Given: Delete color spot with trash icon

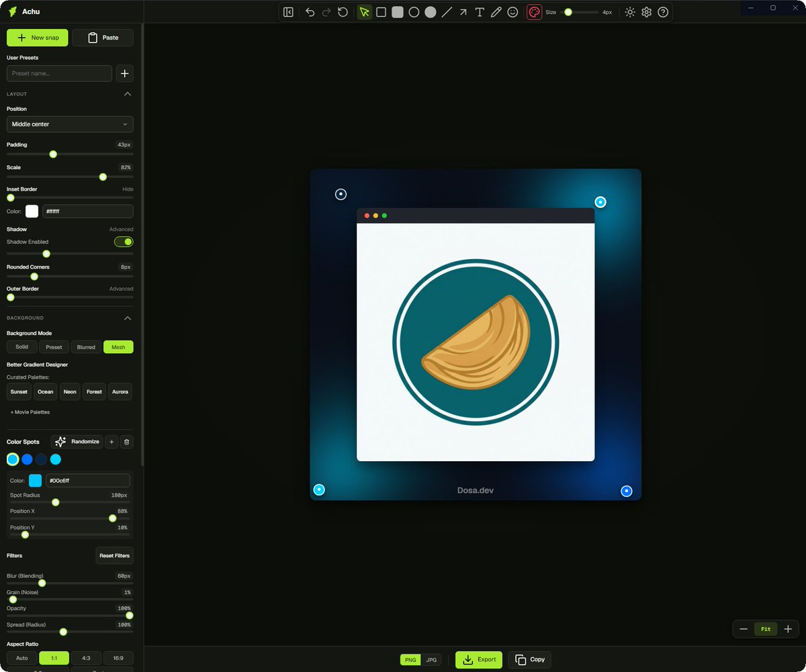Looking at the screenshot, I should 127,442.
